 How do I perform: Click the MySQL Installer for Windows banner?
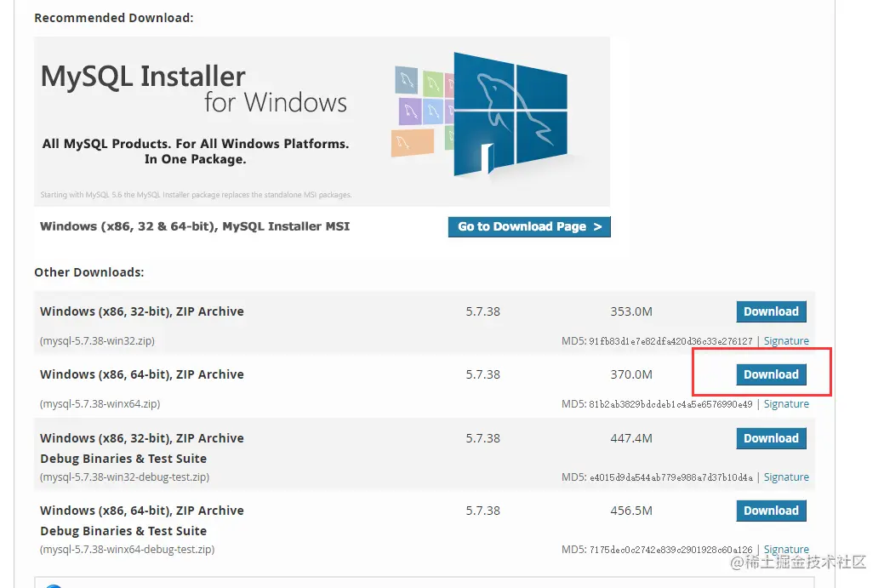point(322,122)
